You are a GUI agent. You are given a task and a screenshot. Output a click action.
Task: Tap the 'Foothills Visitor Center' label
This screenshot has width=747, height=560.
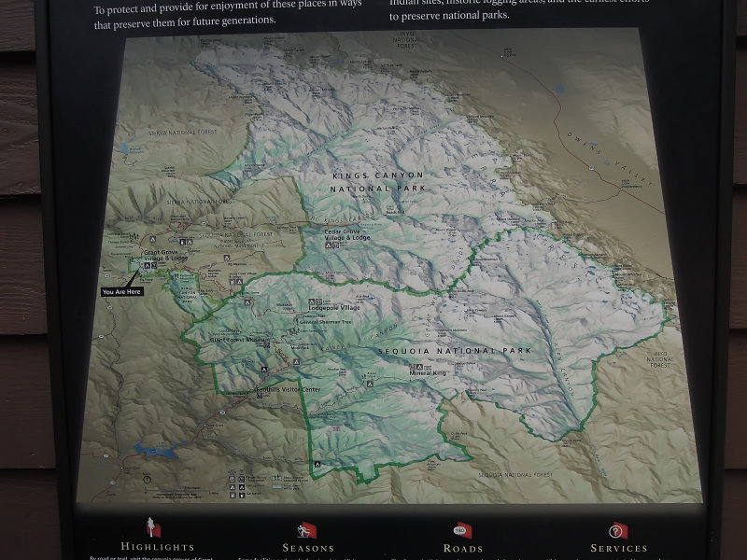tap(289, 389)
